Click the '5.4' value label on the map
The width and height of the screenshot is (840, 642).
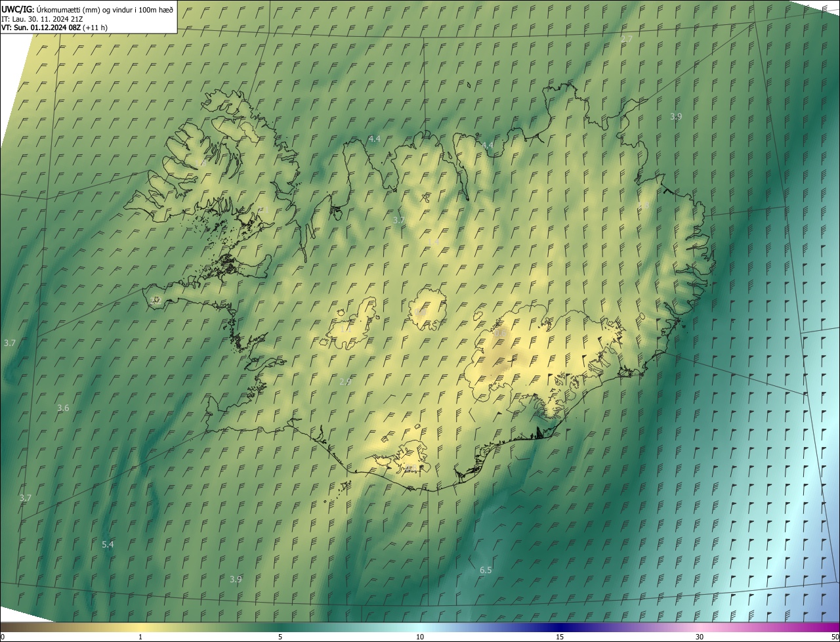108,544
